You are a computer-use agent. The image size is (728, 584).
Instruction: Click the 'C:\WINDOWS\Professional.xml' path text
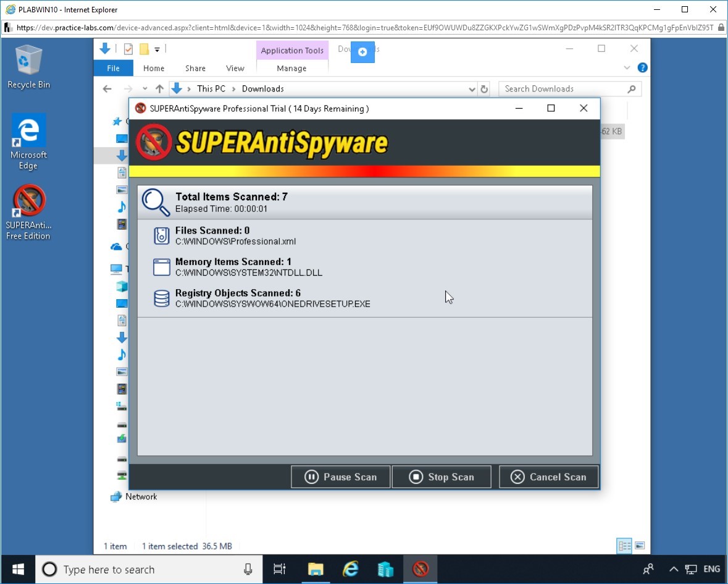tap(235, 242)
